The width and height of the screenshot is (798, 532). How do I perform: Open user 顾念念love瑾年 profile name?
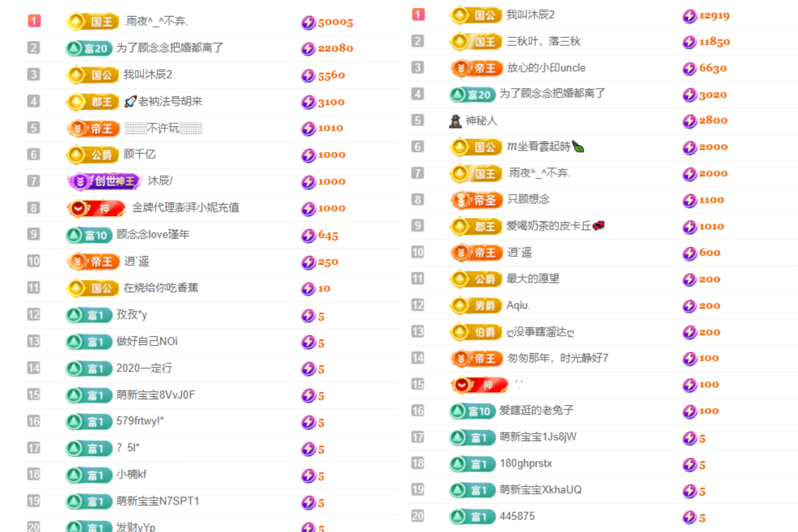coord(153,235)
